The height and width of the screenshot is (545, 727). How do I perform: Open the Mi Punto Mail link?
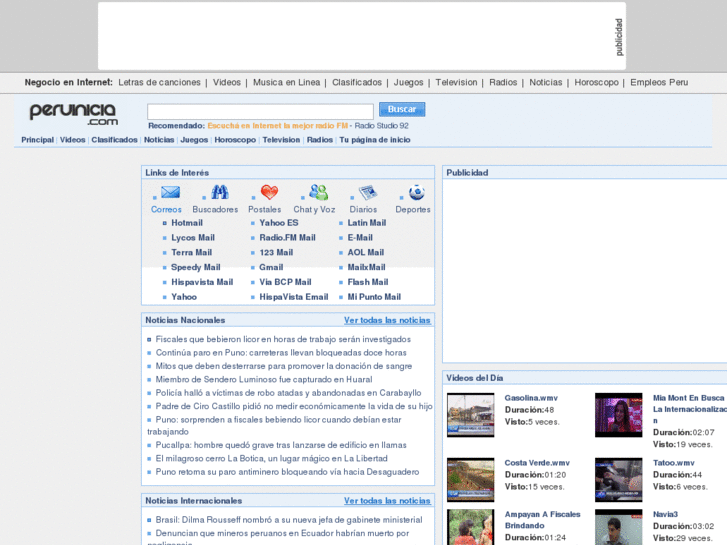[x=374, y=297]
